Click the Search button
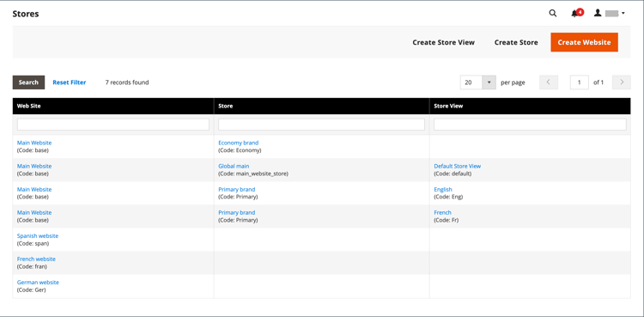The width and height of the screenshot is (644, 317). coord(28,82)
